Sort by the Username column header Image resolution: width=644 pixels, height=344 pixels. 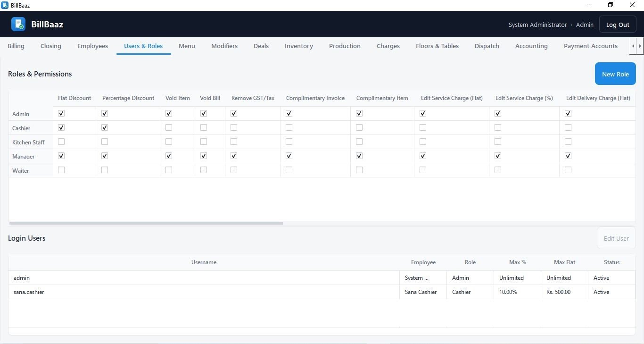[x=204, y=262]
